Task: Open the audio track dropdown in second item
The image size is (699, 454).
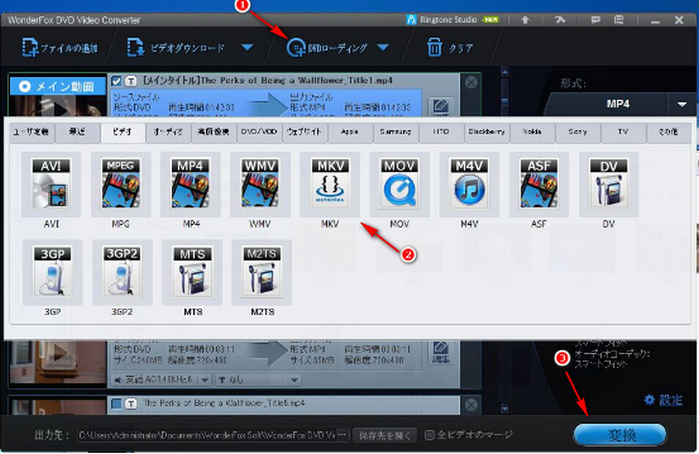Action: (x=205, y=380)
